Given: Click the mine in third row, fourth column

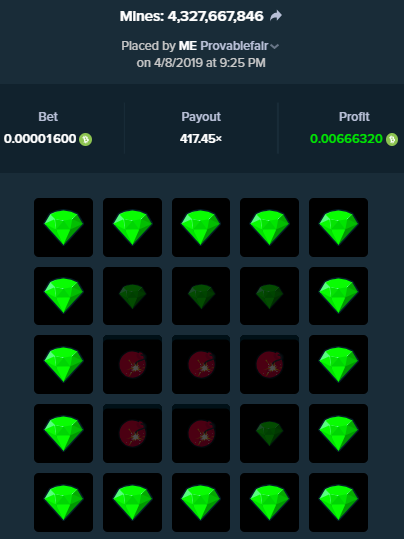Looking at the screenshot, I should tap(269, 364).
